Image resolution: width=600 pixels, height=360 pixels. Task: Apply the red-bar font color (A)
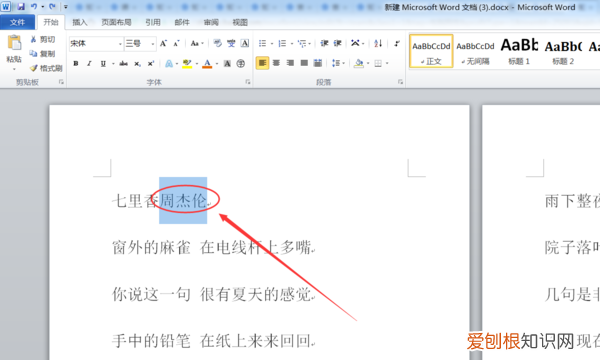[207, 64]
